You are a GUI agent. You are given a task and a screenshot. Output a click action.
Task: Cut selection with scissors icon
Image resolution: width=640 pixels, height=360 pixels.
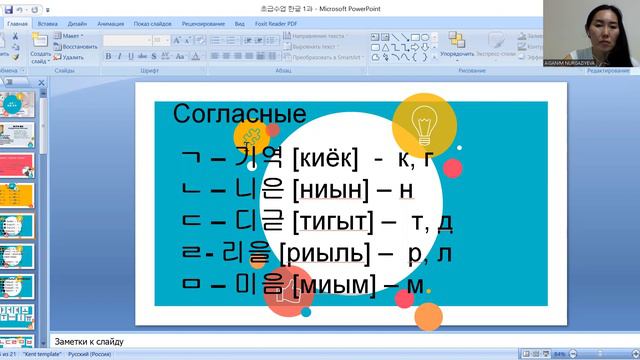[15, 37]
